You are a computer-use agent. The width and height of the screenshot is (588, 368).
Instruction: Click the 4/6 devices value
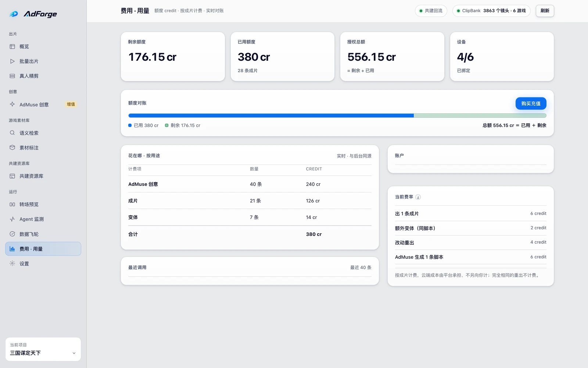click(x=465, y=57)
